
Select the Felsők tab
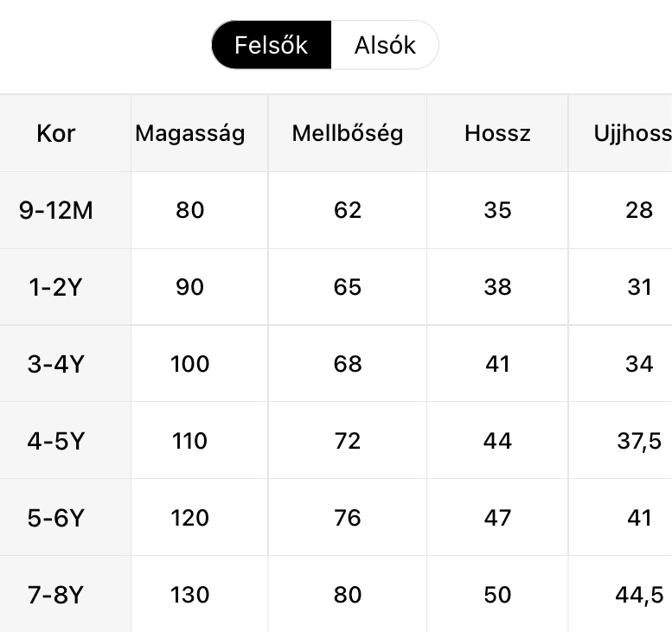pyautogui.click(x=271, y=45)
